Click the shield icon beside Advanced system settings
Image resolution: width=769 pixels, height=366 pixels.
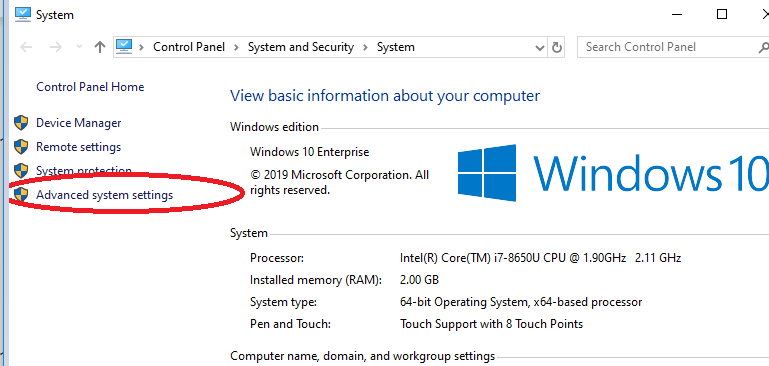[x=21, y=195]
